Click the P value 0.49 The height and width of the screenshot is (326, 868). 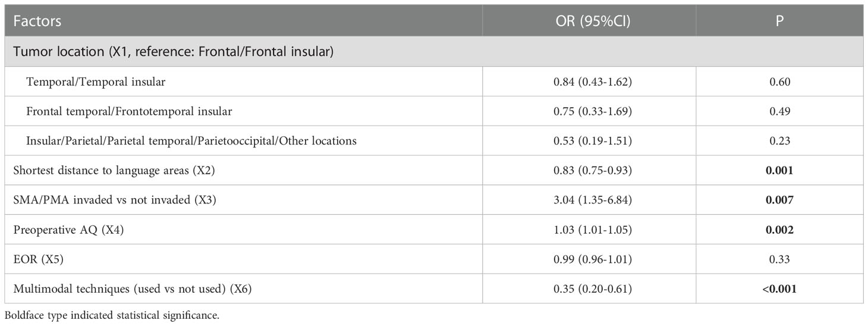click(779, 111)
